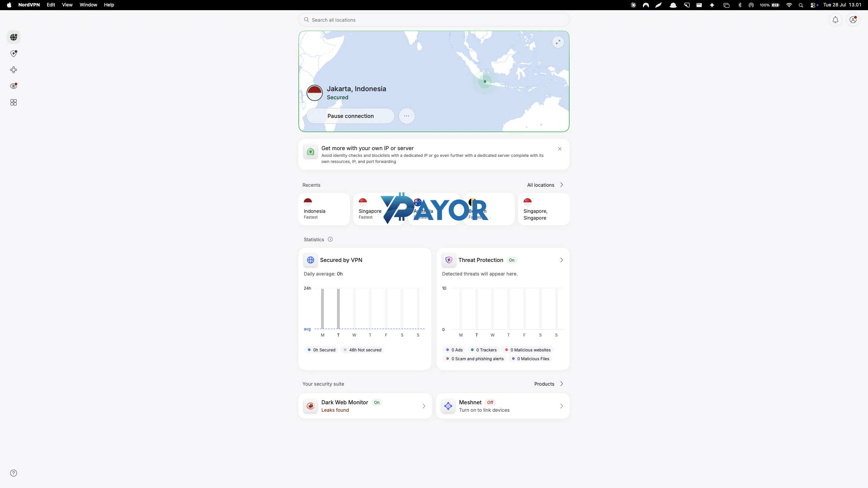The image size is (868, 488).
Task: Open the VPN globe tab in sidebar
Action: [x=14, y=37]
